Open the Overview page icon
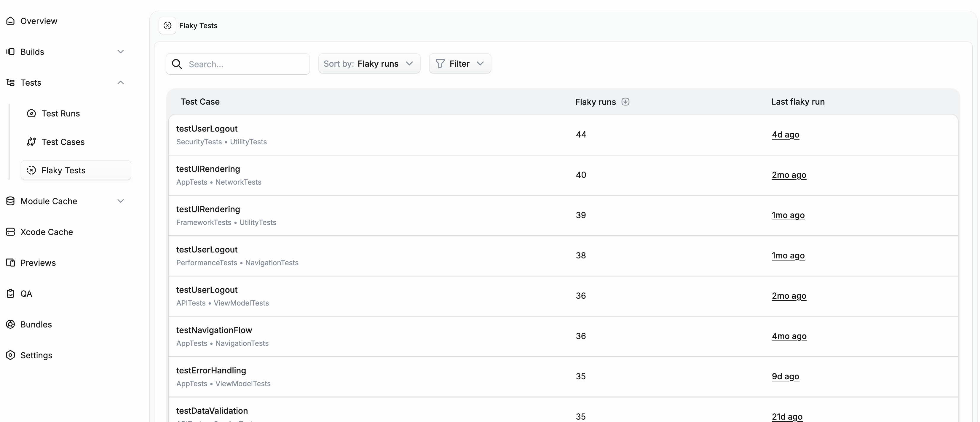 tap(10, 21)
